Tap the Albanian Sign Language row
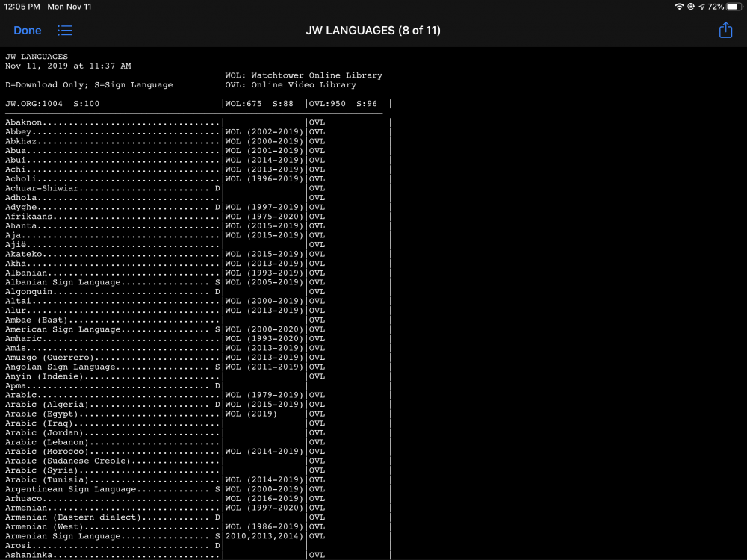Image resolution: width=747 pixels, height=560 pixels. tap(63, 282)
